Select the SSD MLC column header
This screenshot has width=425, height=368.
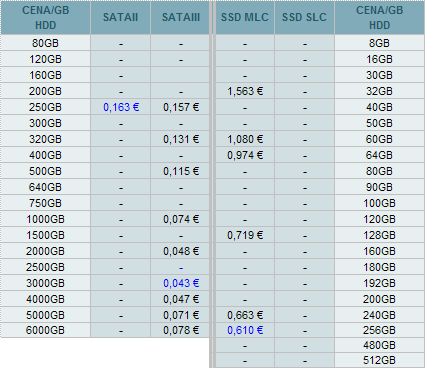[x=245, y=17]
